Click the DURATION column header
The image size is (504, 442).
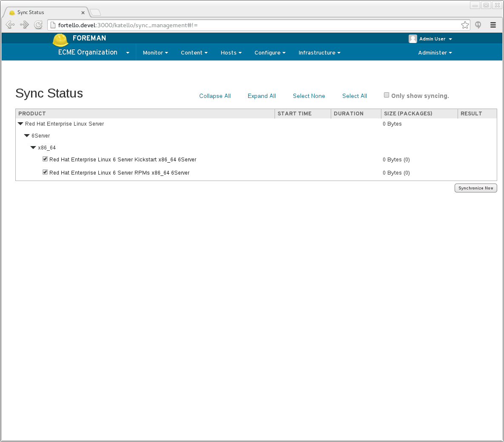(x=349, y=113)
